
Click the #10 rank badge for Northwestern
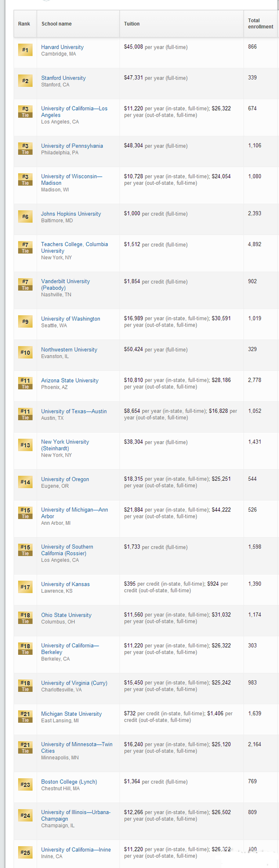[x=25, y=352]
